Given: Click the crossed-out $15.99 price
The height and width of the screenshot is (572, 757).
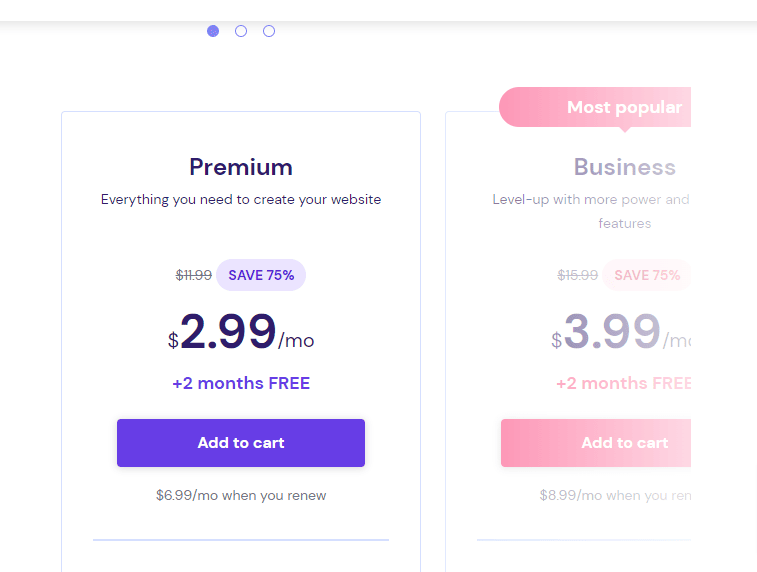Looking at the screenshot, I should tap(577, 275).
